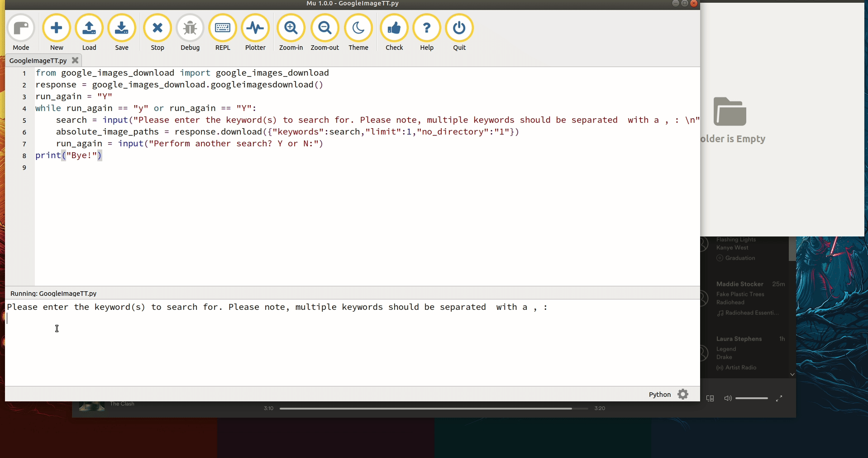Click the empty folder icon in file manager
Viewport: 868px width, 458px height.
[730, 111]
